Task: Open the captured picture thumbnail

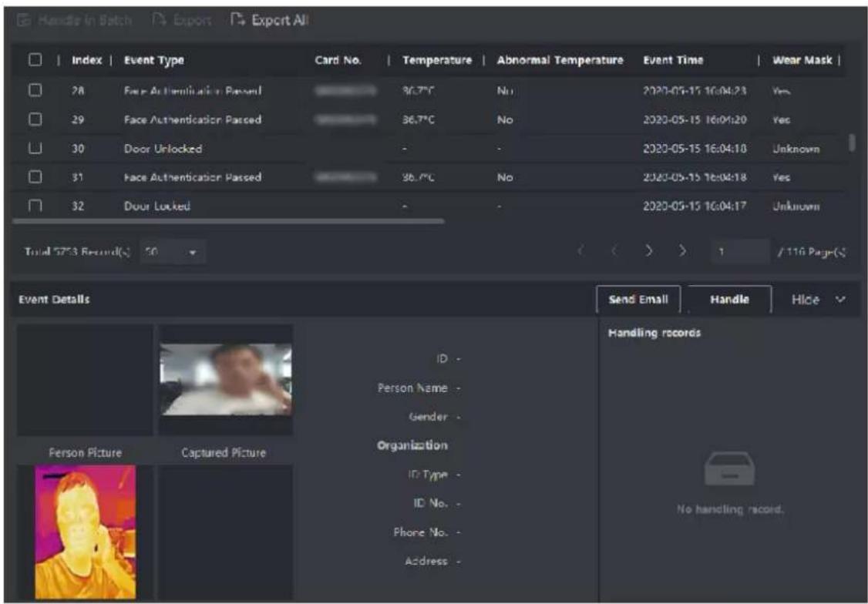Action: tap(226, 380)
